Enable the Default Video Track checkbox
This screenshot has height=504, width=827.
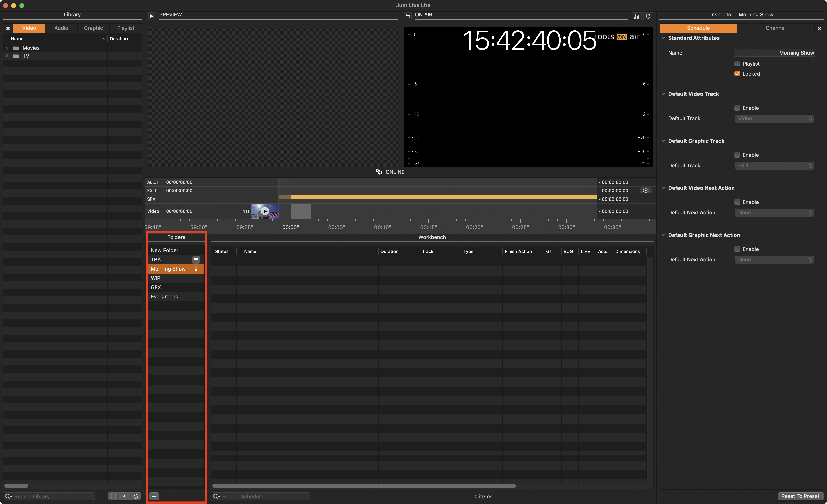pos(737,108)
